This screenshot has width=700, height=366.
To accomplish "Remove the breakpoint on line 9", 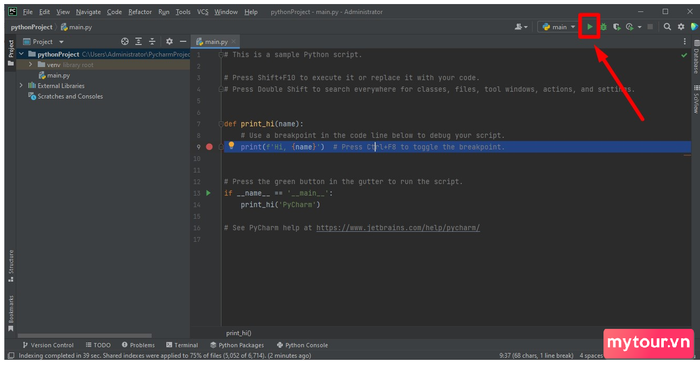I will pos(209,147).
